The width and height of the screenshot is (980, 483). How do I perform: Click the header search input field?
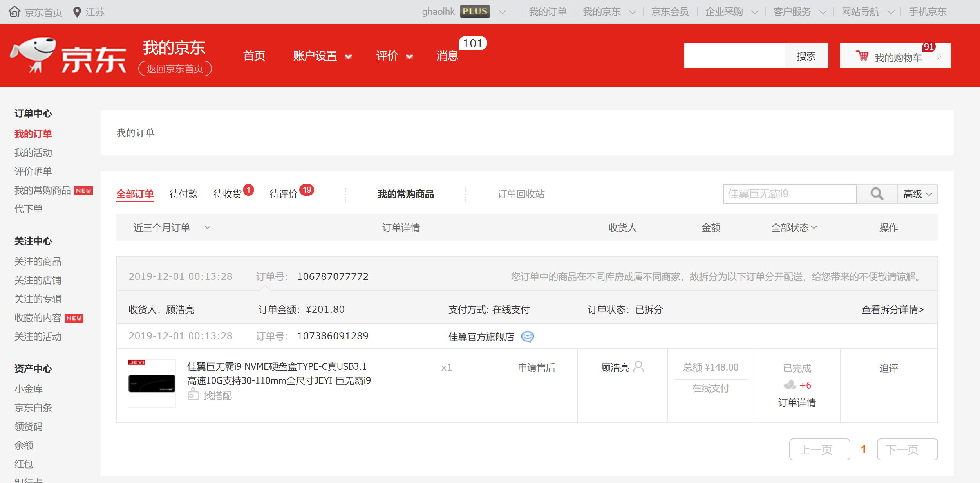[734, 56]
